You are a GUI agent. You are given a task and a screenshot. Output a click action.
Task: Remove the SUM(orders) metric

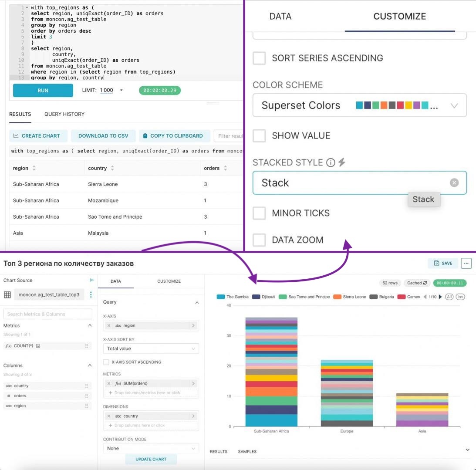pyautogui.click(x=109, y=383)
